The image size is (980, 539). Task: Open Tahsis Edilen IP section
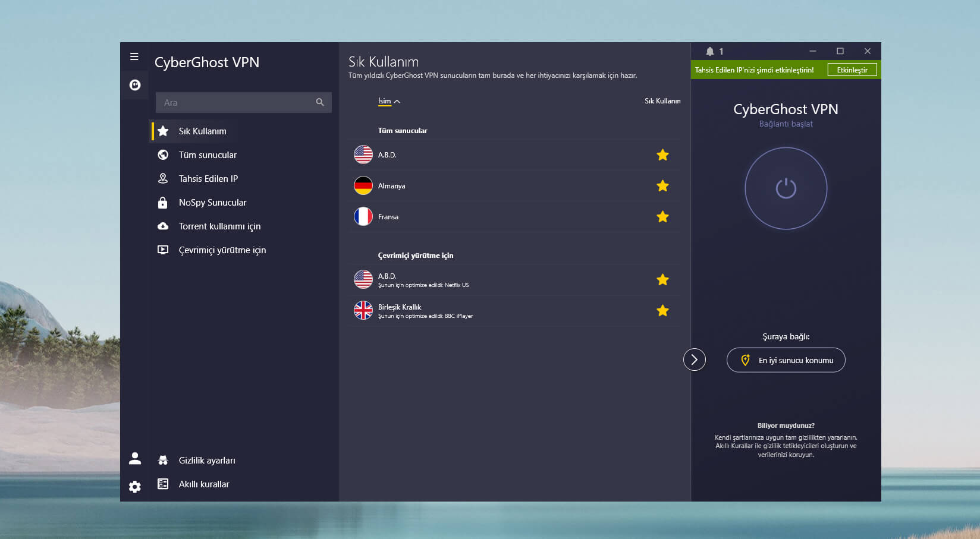tap(208, 179)
